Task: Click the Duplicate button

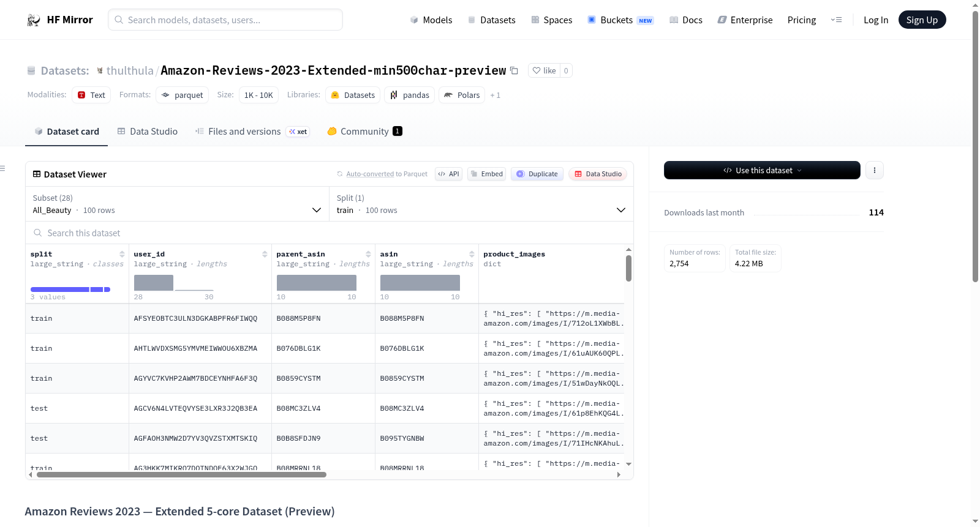Action: click(x=537, y=174)
